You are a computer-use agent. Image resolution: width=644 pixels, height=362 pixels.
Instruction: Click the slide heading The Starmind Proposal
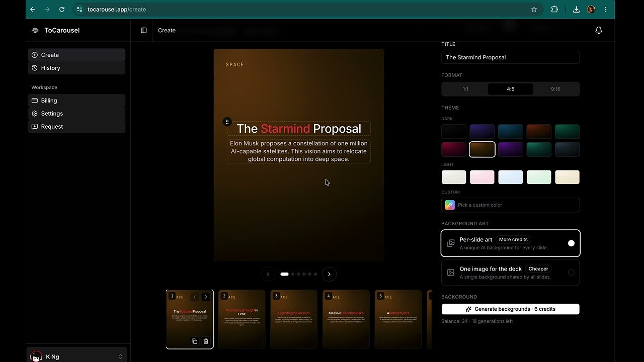(299, 129)
